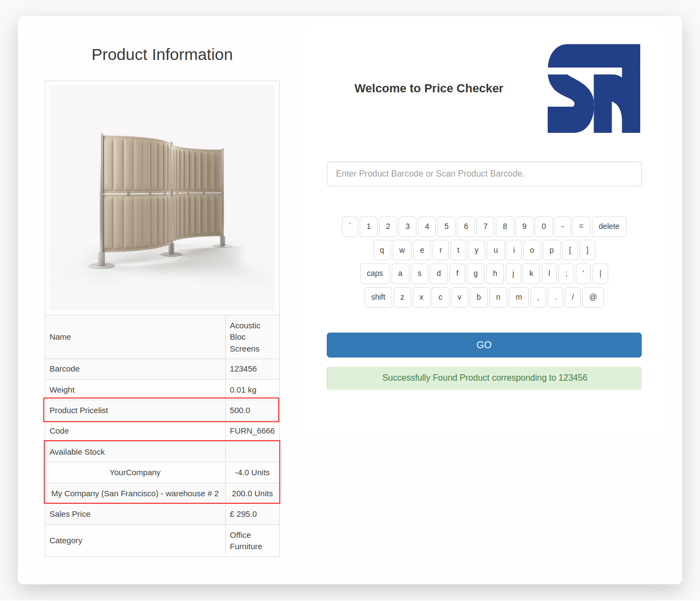Screen dimensions: 700x601
Task: Click the delete key on virtual keyboard
Action: (x=609, y=227)
